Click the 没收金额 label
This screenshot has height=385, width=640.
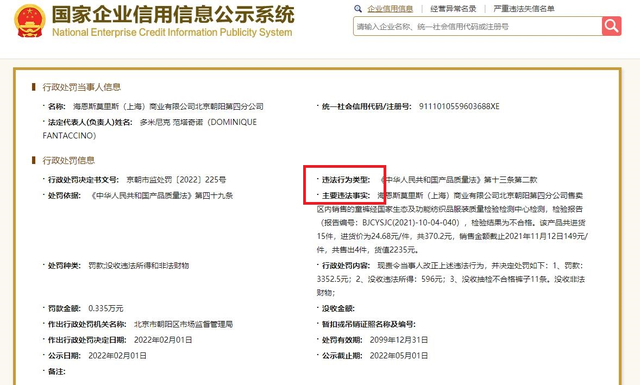point(338,308)
